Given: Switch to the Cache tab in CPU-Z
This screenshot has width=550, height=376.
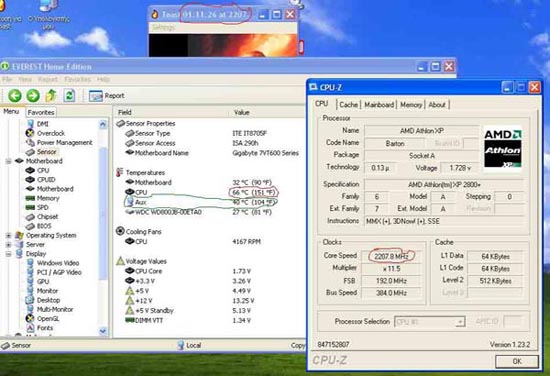Looking at the screenshot, I should click(348, 105).
